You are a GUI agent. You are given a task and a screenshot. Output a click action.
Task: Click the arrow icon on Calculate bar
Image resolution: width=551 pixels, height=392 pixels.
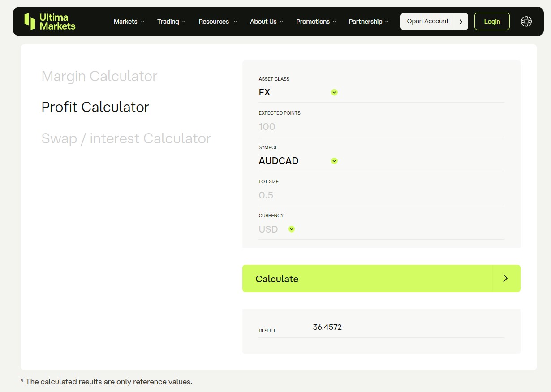pos(505,278)
